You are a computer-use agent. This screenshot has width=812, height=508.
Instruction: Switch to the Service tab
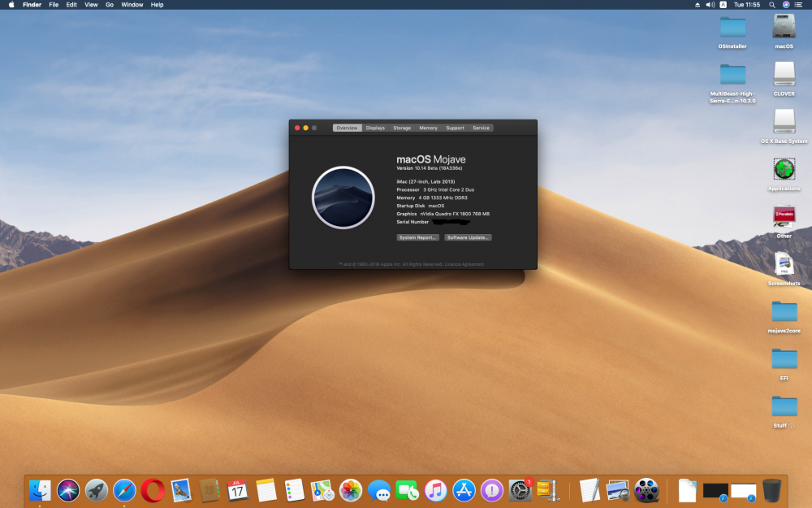pos(481,128)
